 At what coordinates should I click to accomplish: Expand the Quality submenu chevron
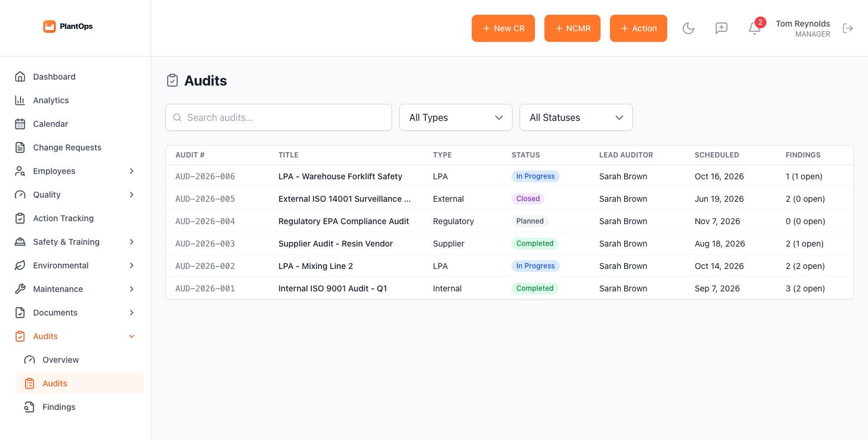tap(132, 195)
